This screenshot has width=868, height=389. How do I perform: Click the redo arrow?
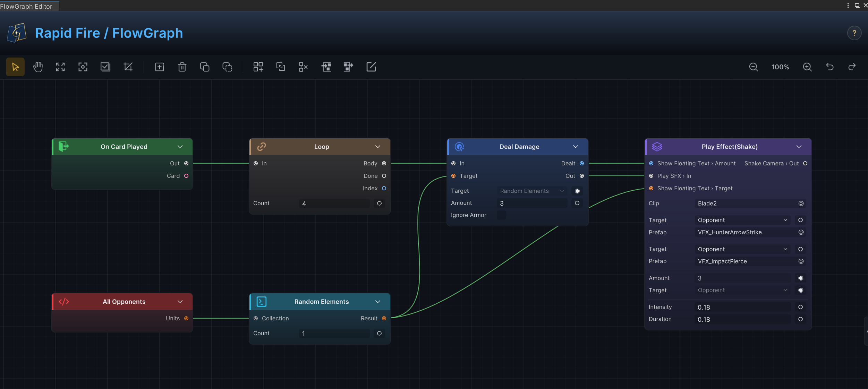(852, 67)
